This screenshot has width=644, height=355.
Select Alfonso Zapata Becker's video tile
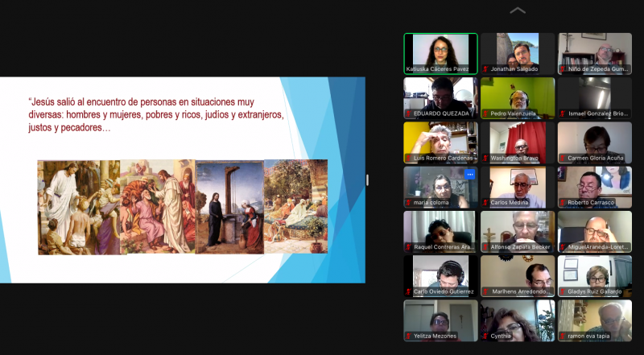[x=518, y=232]
